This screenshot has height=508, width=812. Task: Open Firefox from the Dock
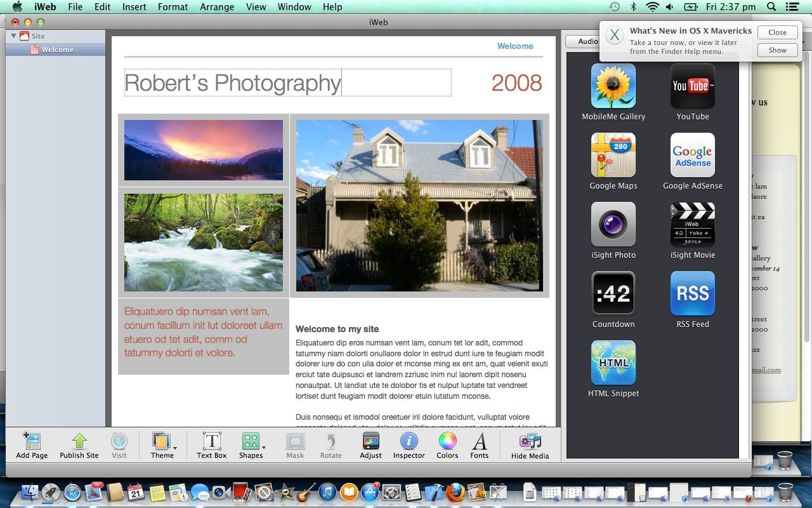point(455,492)
